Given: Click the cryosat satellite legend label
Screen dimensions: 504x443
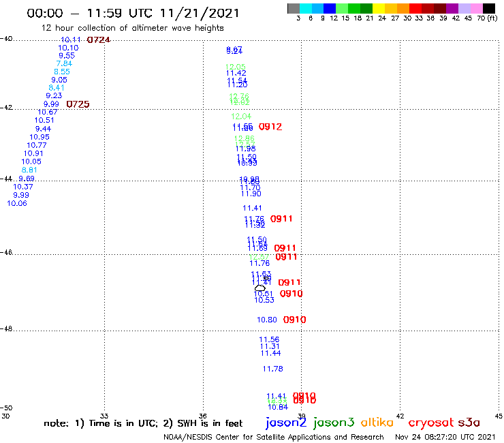Looking at the screenshot, I should (x=431, y=423).
